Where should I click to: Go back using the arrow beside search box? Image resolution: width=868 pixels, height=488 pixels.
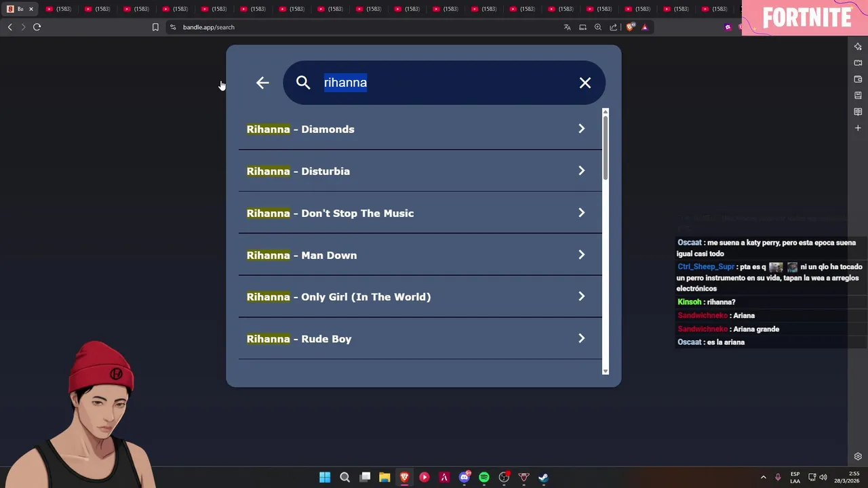click(x=262, y=83)
